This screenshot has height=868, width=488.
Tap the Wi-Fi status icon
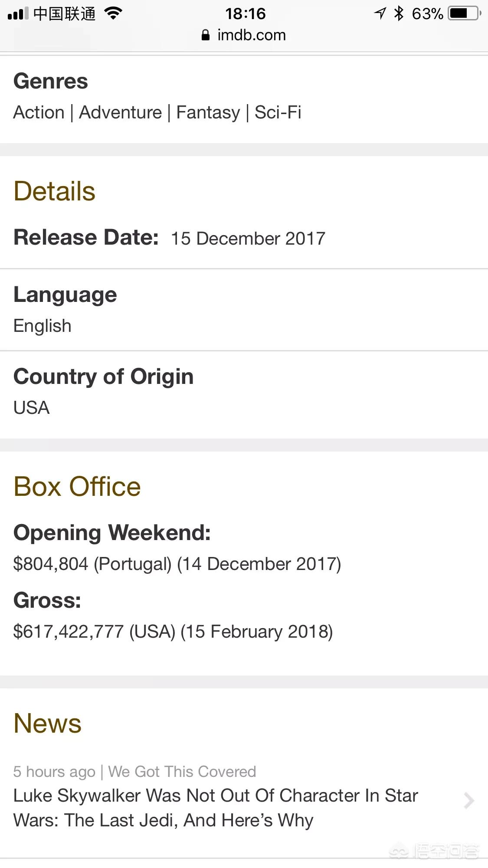click(113, 14)
